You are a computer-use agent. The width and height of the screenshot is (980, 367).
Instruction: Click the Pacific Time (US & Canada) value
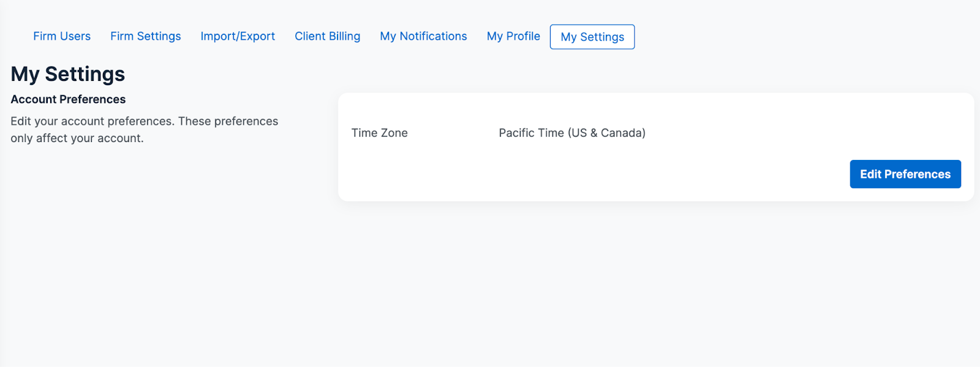point(572,133)
